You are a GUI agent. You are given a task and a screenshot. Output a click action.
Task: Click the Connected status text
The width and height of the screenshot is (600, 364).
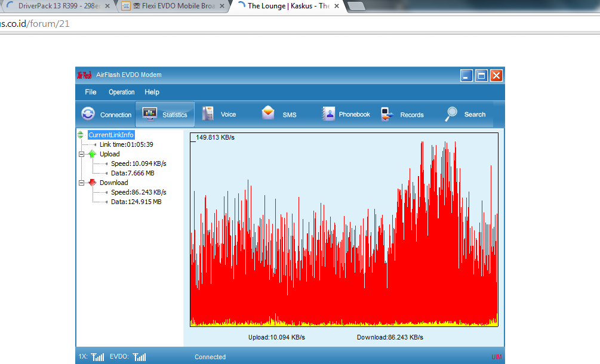(210, 357)
